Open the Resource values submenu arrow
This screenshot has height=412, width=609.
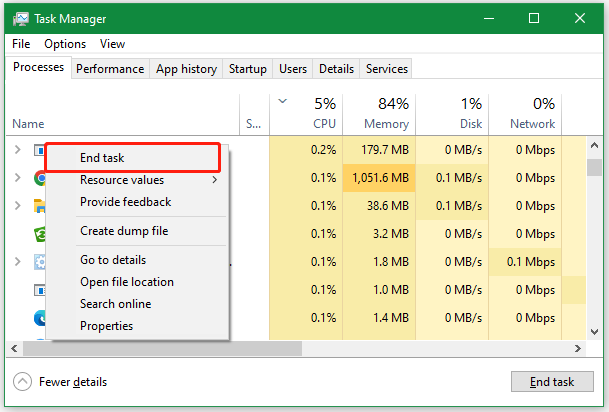(x=214, y=180)
